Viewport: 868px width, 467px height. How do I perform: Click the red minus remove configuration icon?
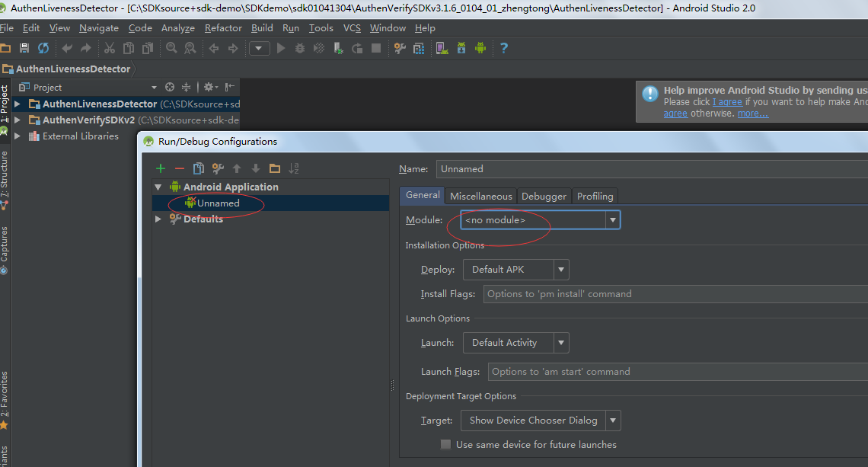pyautogui.click(x=180, y=168)
